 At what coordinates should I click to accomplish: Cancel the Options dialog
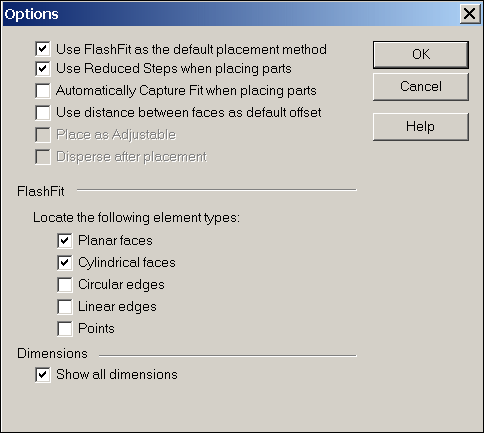pos(421,87)
